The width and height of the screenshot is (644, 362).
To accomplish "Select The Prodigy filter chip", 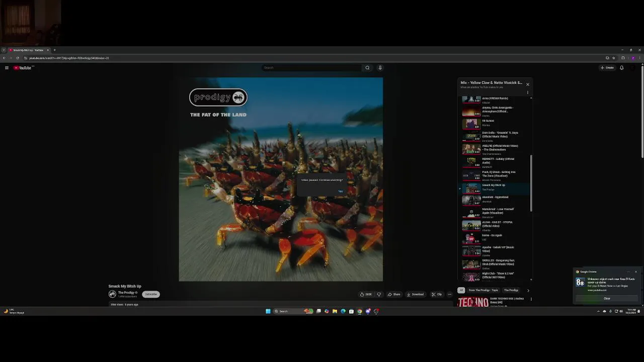I will pyautogui.click(x=511, y=290).
